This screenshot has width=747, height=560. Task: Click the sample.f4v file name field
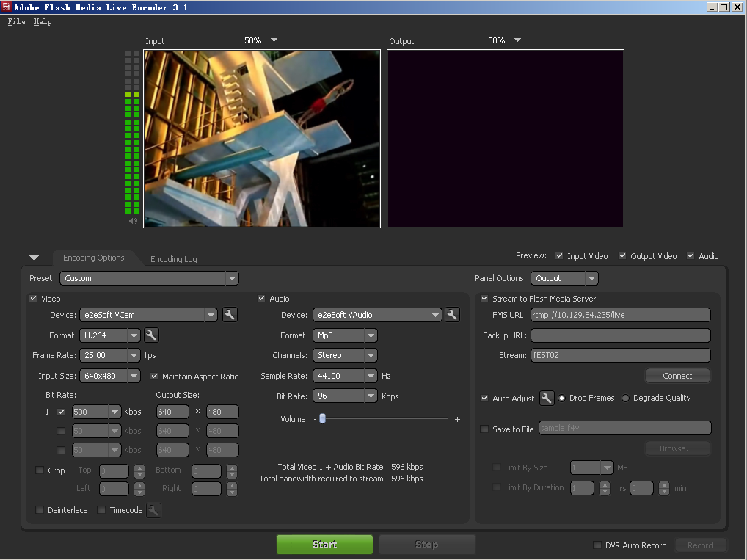click(625, 428)
